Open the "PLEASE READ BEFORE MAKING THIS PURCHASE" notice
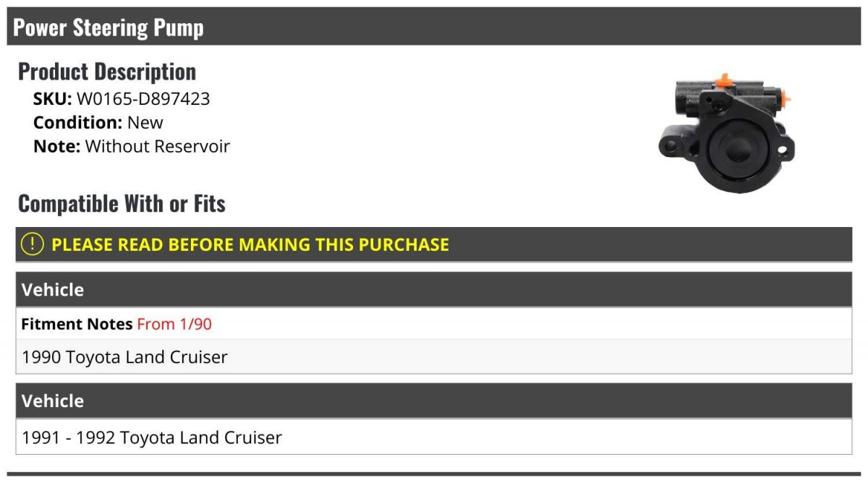Screen dimensions: 868x483 tap(250, 244)
